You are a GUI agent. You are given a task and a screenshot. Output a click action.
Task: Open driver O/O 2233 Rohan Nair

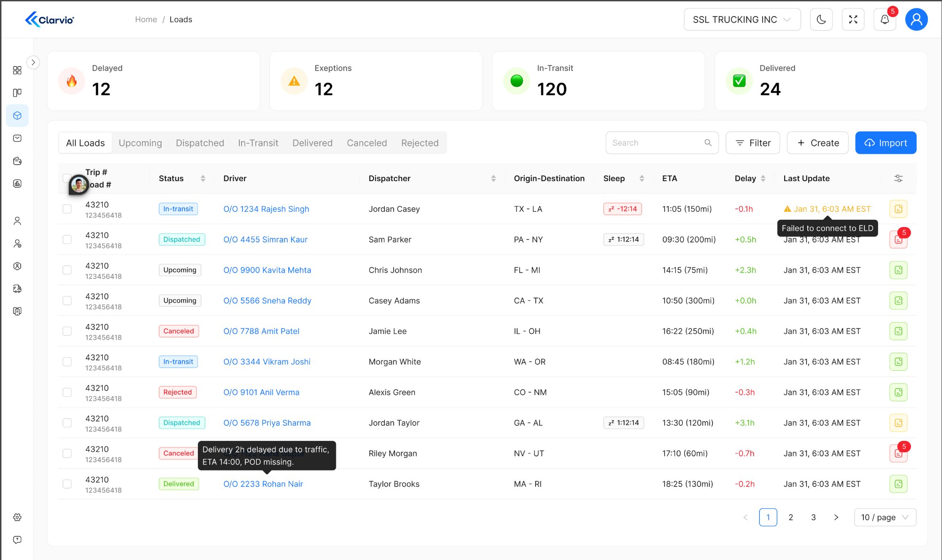(x=263, y=484)
